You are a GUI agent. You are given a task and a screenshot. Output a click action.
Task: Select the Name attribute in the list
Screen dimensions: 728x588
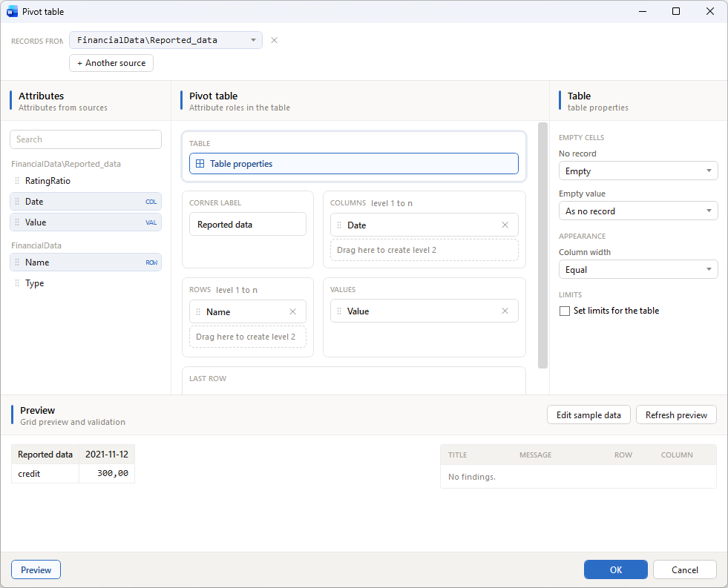[86, 262]
